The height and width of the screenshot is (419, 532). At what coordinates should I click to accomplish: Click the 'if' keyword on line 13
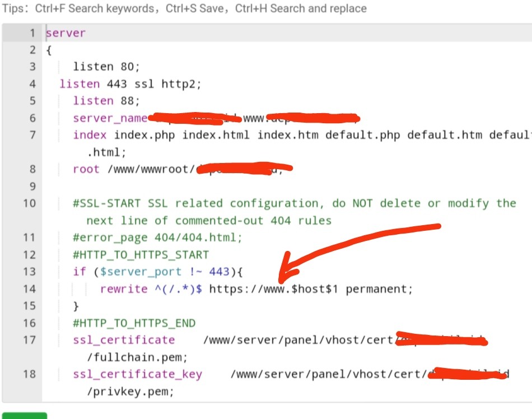click(x=80, y=272)
